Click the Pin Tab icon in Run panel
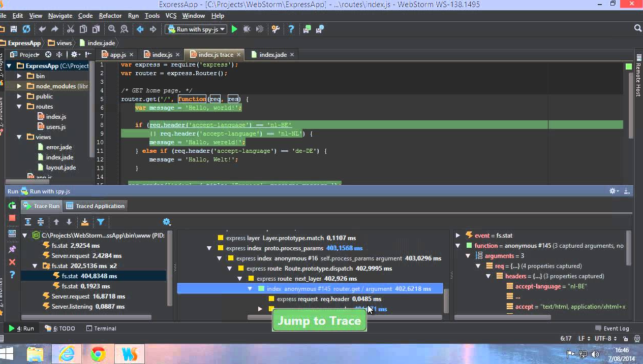 click(12, 249)
